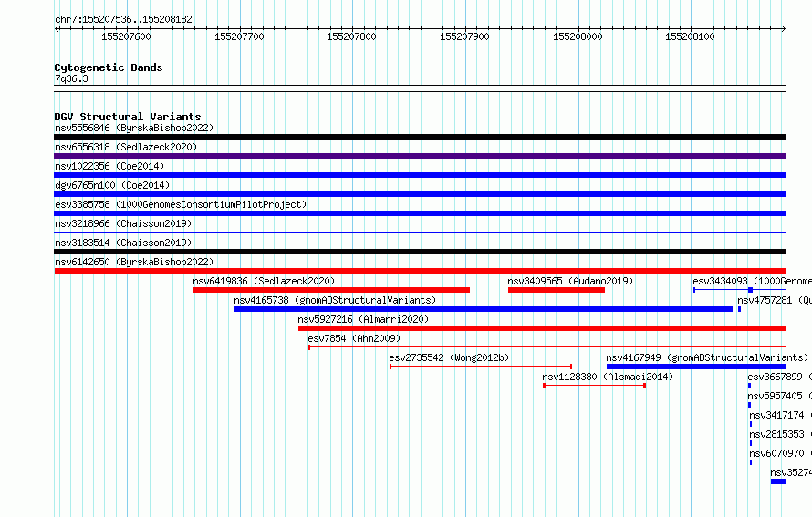Click ruler position 155207600
Screen dimensions: 812x517
pyautogui.click(x=126, y=36)
